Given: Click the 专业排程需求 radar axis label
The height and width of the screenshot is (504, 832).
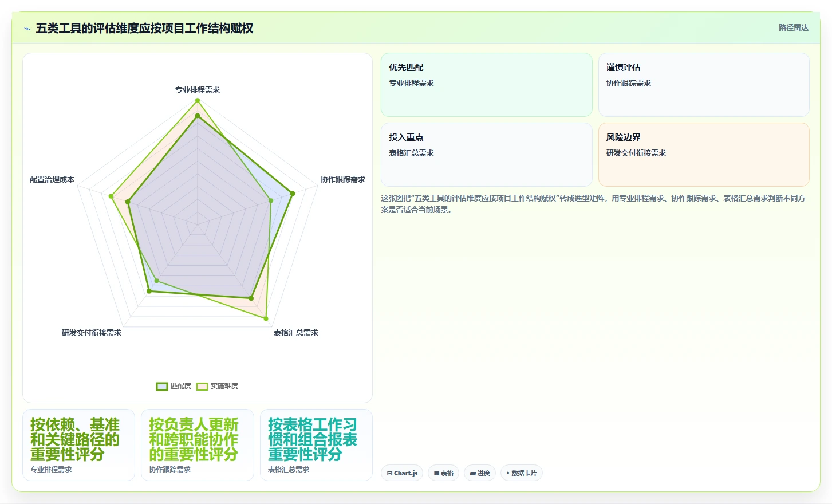Looking at the screenshot, I should (x=198, y=90).
